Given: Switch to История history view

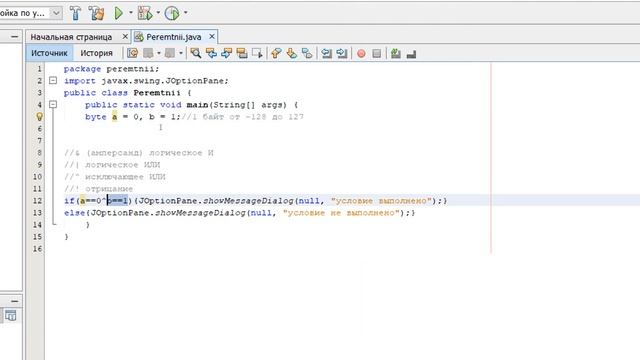Looking at the screenshot, I should [x=96, y=53].
